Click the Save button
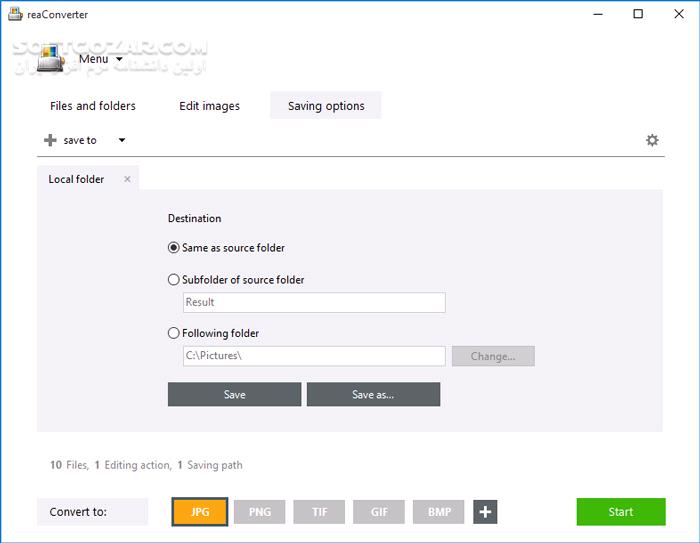The image size is (700, 543). click(x=234, y=394)
